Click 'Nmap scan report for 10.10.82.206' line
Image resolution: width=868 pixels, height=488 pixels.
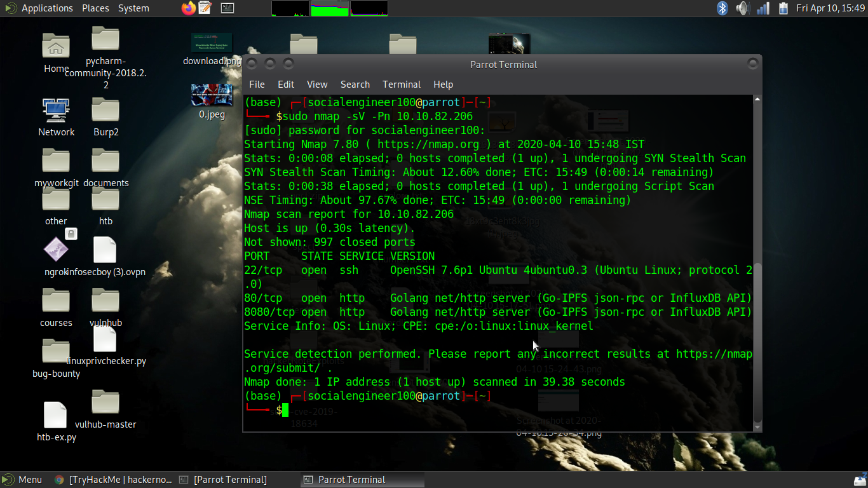tap(349, 214)
